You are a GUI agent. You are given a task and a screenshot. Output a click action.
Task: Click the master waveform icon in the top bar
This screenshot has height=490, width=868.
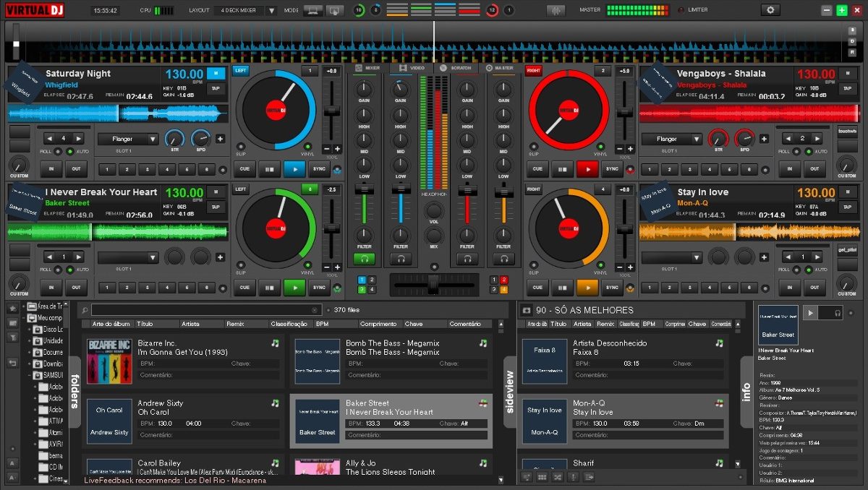point(556,10)
